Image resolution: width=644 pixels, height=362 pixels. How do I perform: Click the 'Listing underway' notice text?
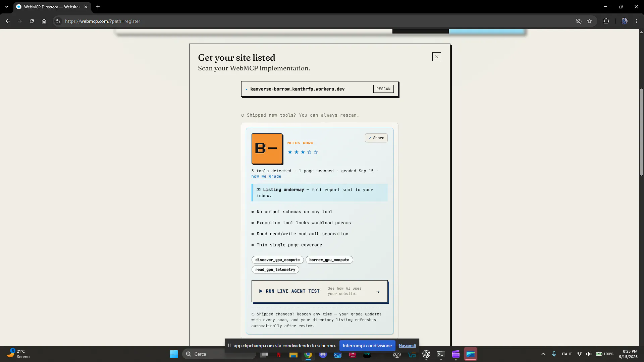tap(315, 193)
